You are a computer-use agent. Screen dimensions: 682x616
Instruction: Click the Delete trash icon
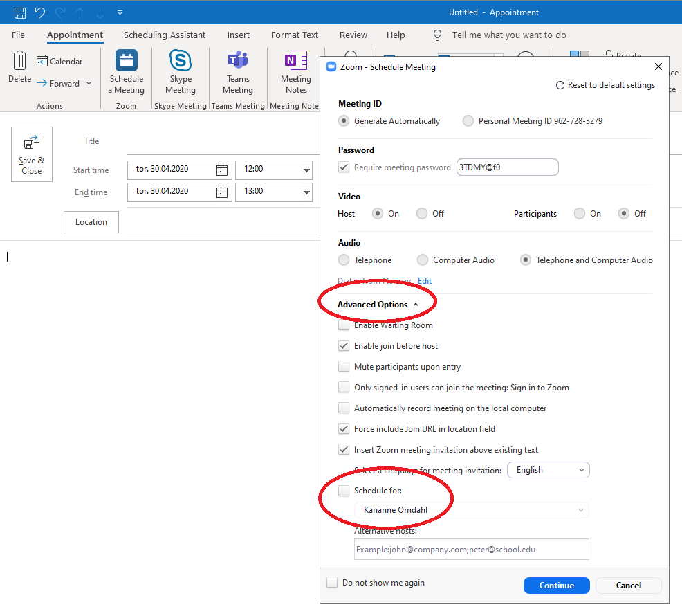click(19, 62)
